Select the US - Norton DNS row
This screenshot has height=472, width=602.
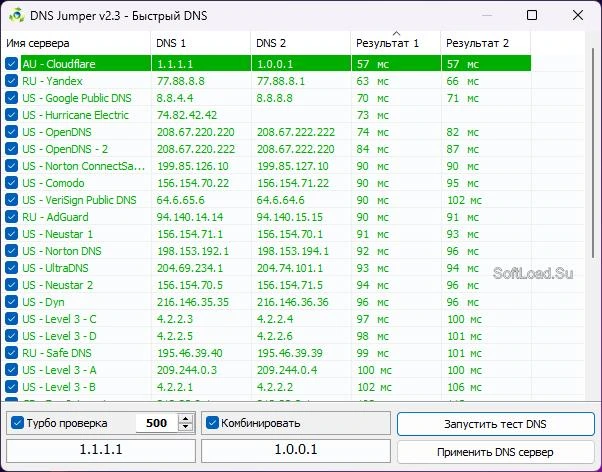pyautogui.click(x=268, y=251)
